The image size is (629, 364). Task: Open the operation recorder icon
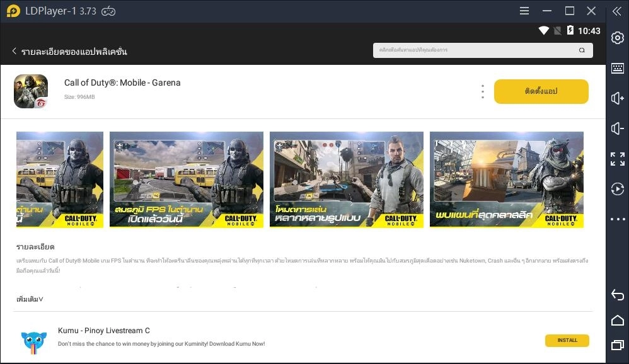pyautogui.click(x=618, y=189)
